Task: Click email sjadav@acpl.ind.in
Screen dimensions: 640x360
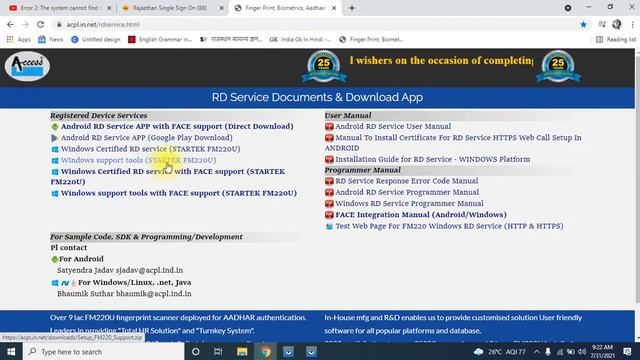Action: point(149,270)
